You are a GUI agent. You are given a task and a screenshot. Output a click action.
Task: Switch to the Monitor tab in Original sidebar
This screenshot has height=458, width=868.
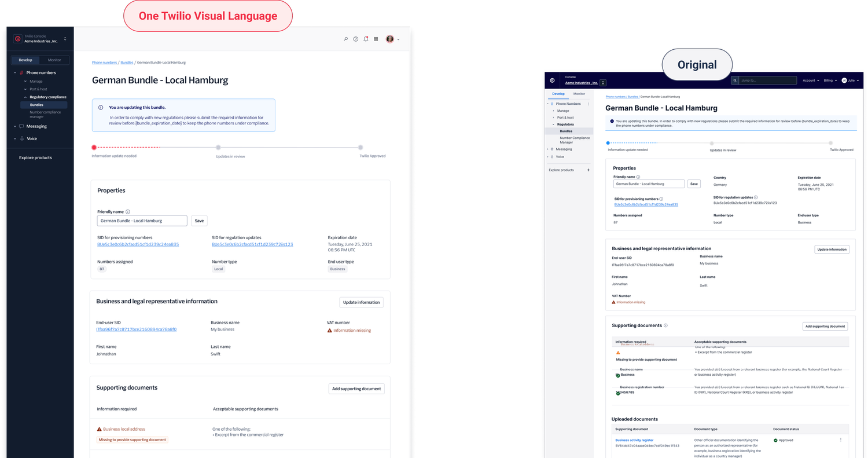click(x=579, y=94)
